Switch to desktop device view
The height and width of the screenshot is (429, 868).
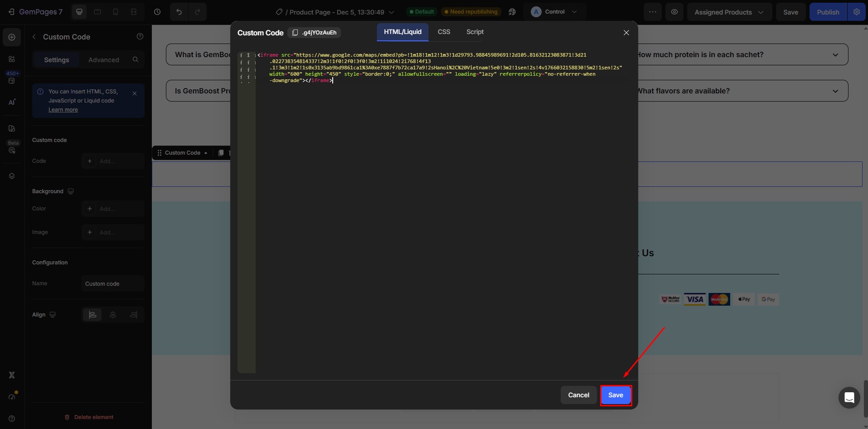click(x=79, y=12)
